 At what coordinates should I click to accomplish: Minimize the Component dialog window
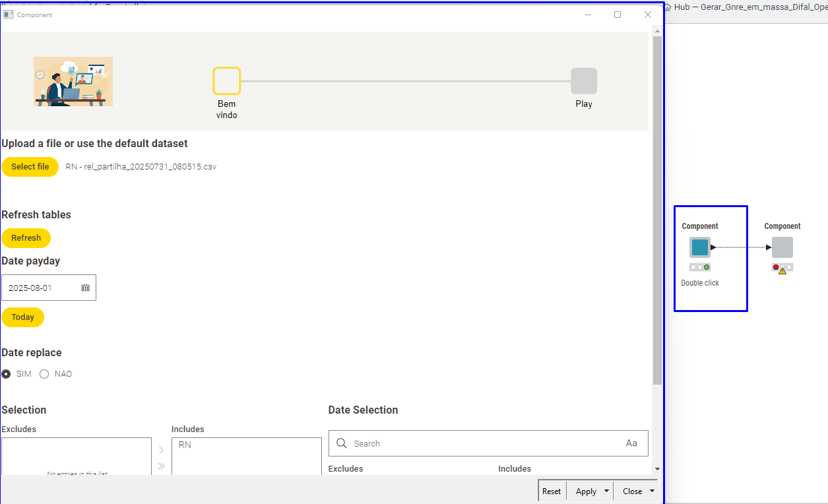(x=587, y=15)
